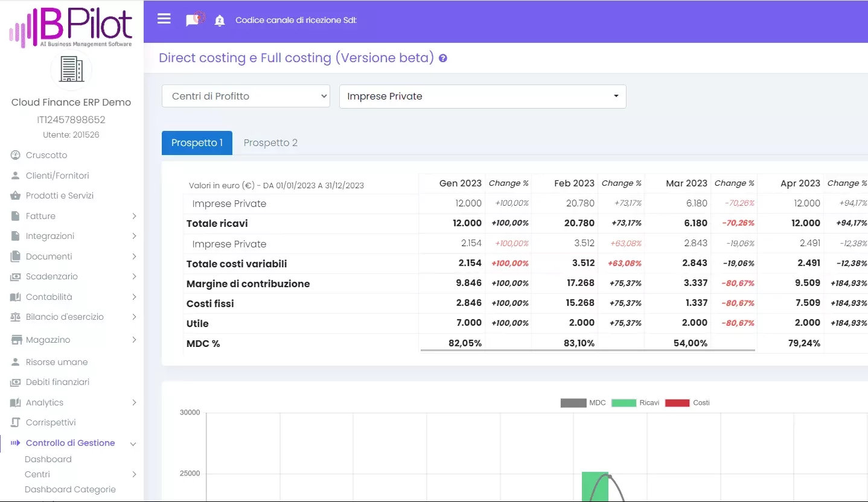This screenshot has height=502, width=868.
Task: Open the Centri di Profitto dropdown
Action: click(246, 96)
